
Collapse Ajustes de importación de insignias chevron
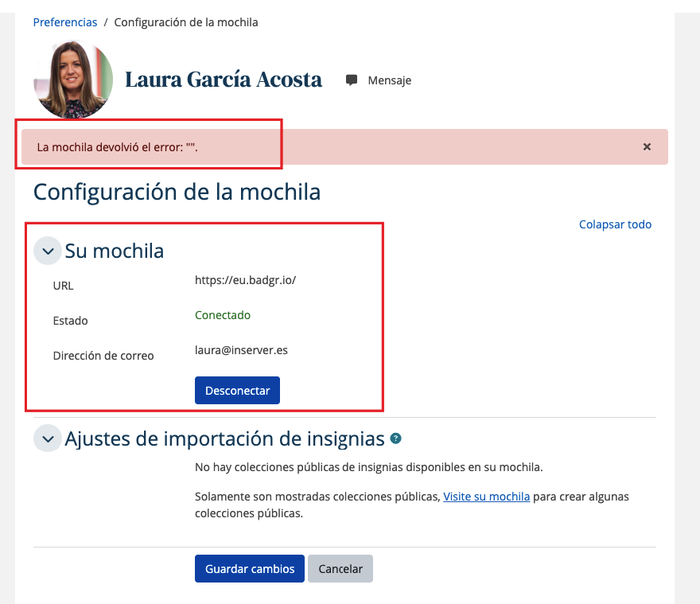tap(48, 438)
